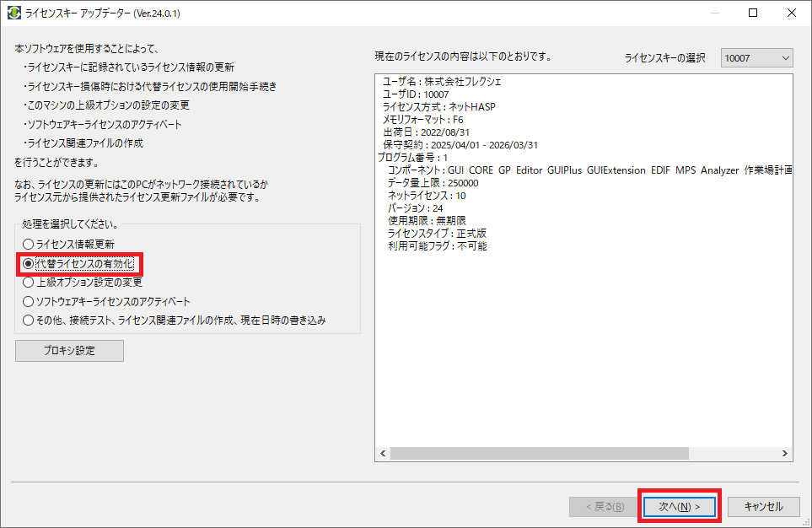The height and width of the screenshot is (528, 812).
Task: Pick ソフトウェアキーライセンスのアクティベート radio button
Action: point(29,301)
